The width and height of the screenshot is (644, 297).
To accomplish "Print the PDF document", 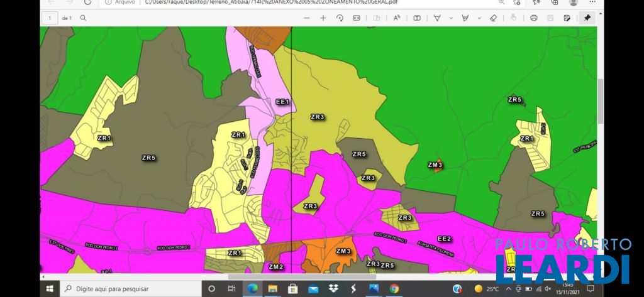I will (x=534, y=18).
